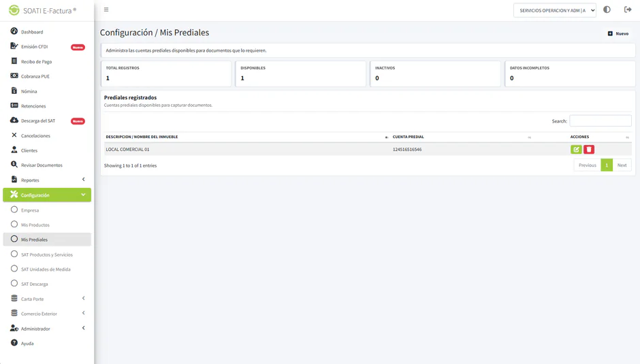Focus the Search input field
Screen dimensions: 640x364
point(601,121)
